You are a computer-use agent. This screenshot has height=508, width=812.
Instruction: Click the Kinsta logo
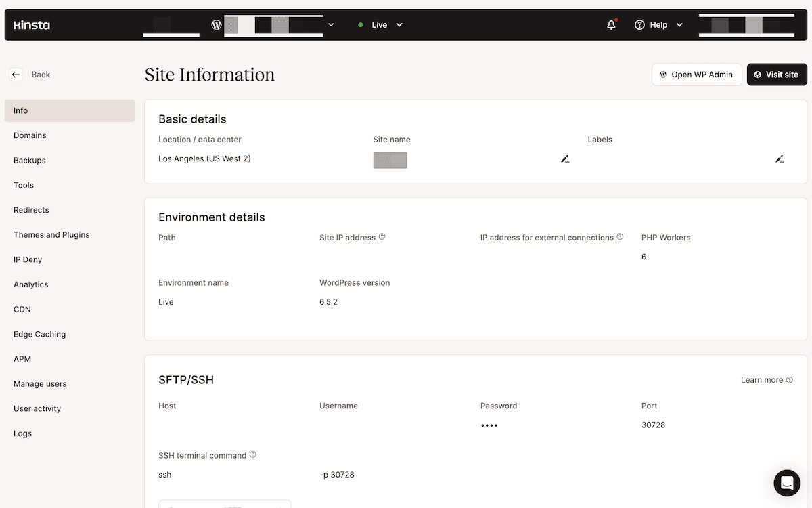pos(31,25)
